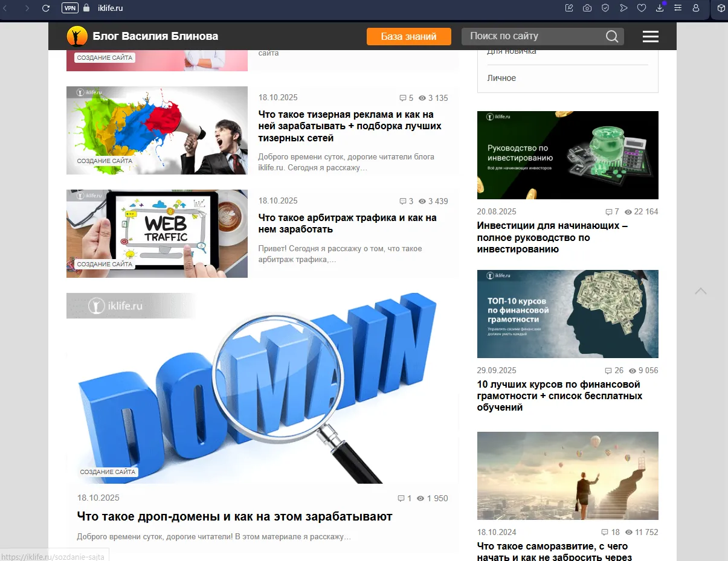Click the search magnifier icon
Image resolution: width=728 pixels, height=561 pixels.
(x=612, y=36)
